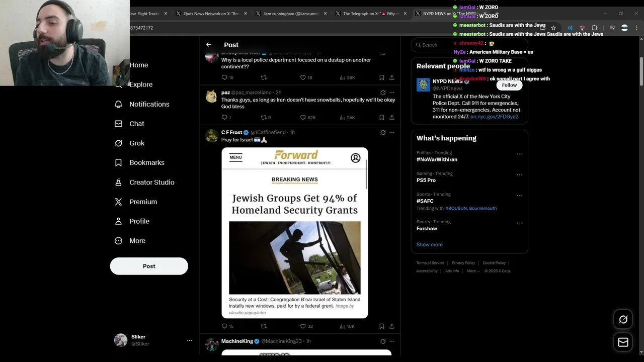Open More circle icon in sidebar
This screenshot has width=644, height=362.
[118, 241]
